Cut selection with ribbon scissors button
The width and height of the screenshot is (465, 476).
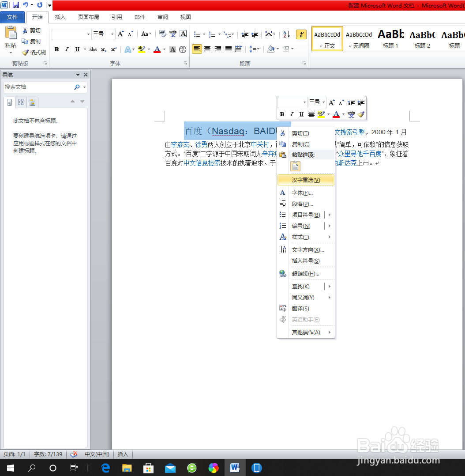pyautogui.click(x=31, y=30)
